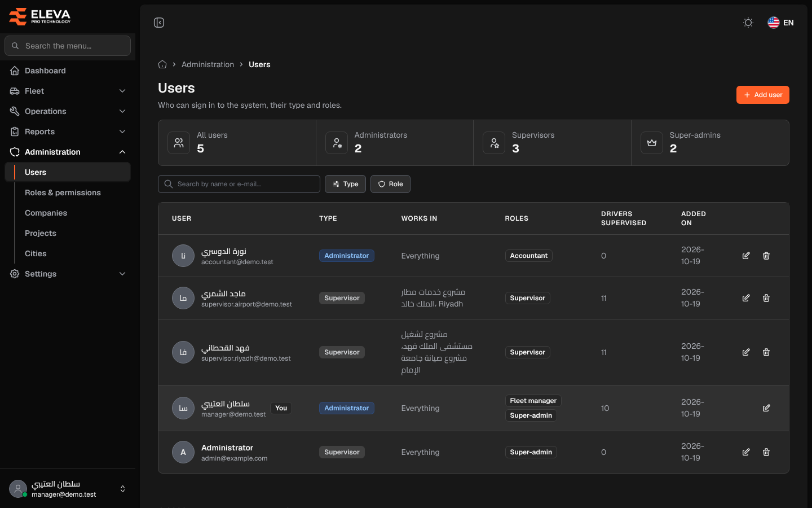The height and width of the screenshot is (508, 812).
Task: Click the Accountant role badge
Action: pyautogui.click(x=529, y=256)
